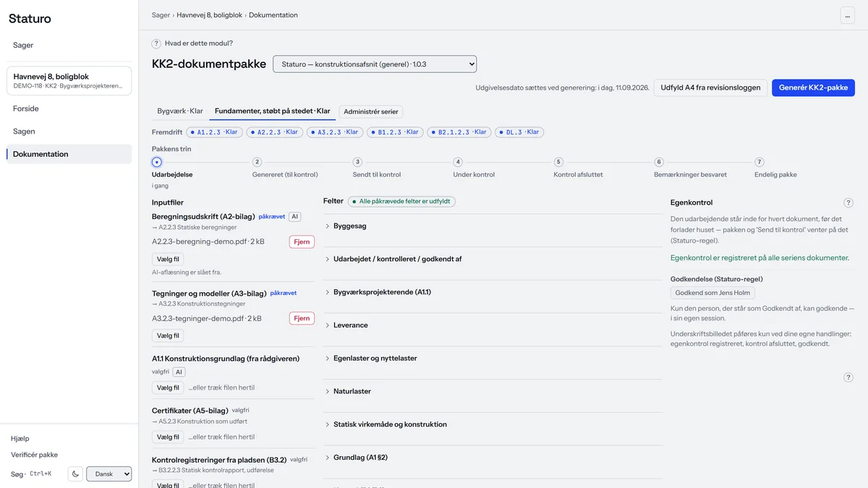Click the A2.2.3 · Klar progress chip
This screenshot has height=488, width=868.
click(x=274, y=132)
